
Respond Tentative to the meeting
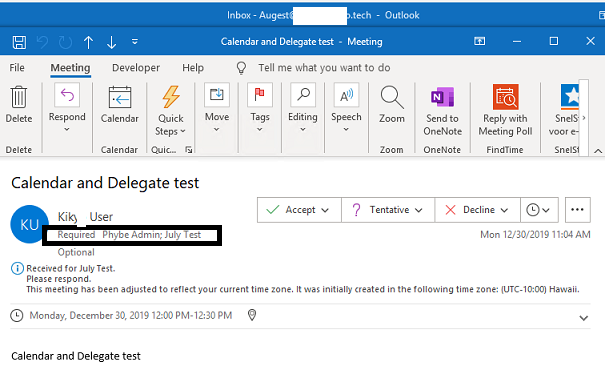point(380,210)
